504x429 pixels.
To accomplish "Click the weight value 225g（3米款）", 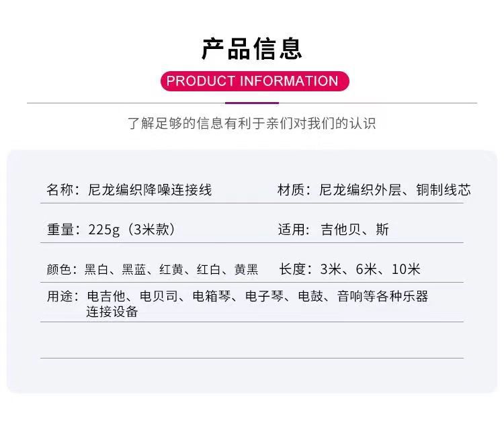I will click(x=133, y=230).
